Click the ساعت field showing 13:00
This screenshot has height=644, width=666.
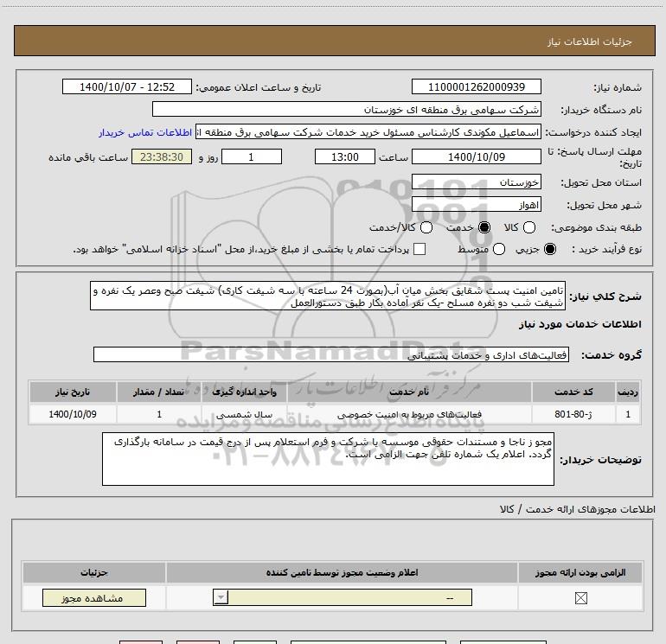tap(345, 157)
